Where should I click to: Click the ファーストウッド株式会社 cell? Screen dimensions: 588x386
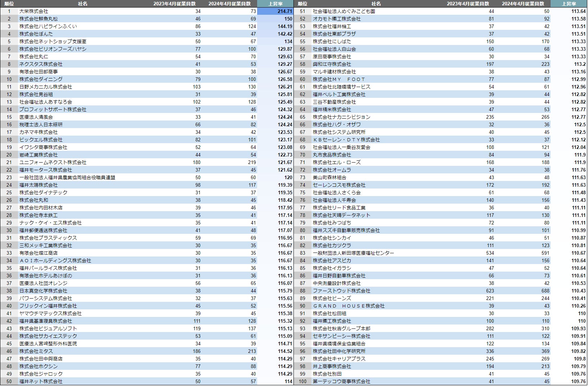point(342,291)
